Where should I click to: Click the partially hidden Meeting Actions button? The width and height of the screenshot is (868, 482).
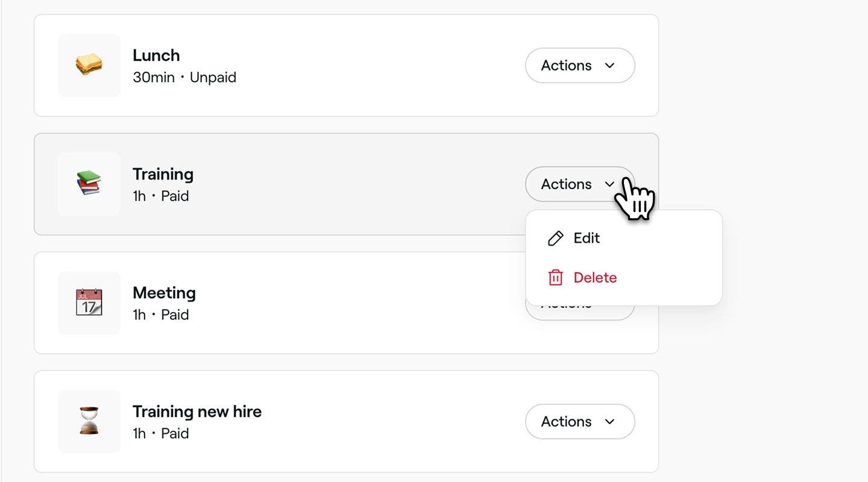click(580, 313)
